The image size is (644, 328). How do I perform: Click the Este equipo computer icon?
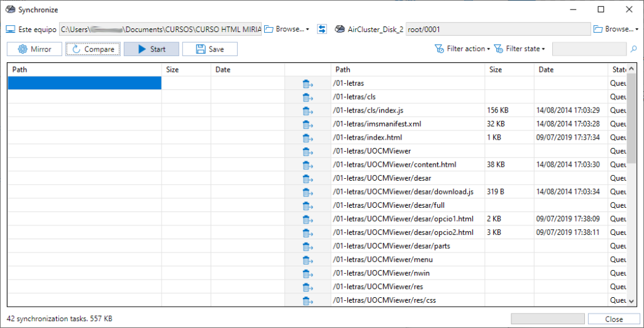(x=11, y=29)
